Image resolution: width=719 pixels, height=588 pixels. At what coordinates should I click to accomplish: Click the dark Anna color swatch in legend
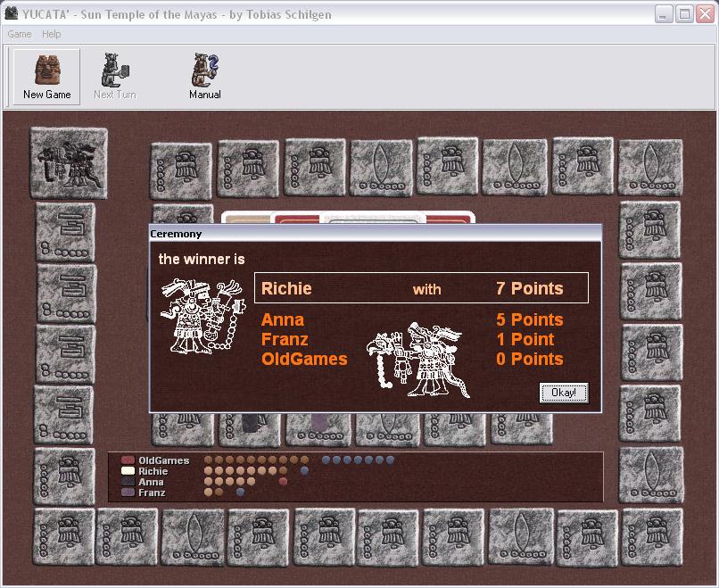128,481
